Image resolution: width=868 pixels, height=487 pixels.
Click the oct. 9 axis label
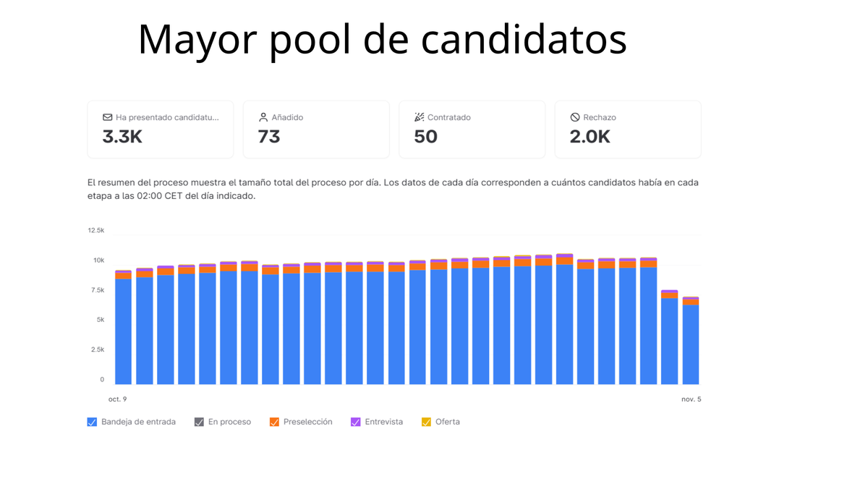[x=117, y=399]
